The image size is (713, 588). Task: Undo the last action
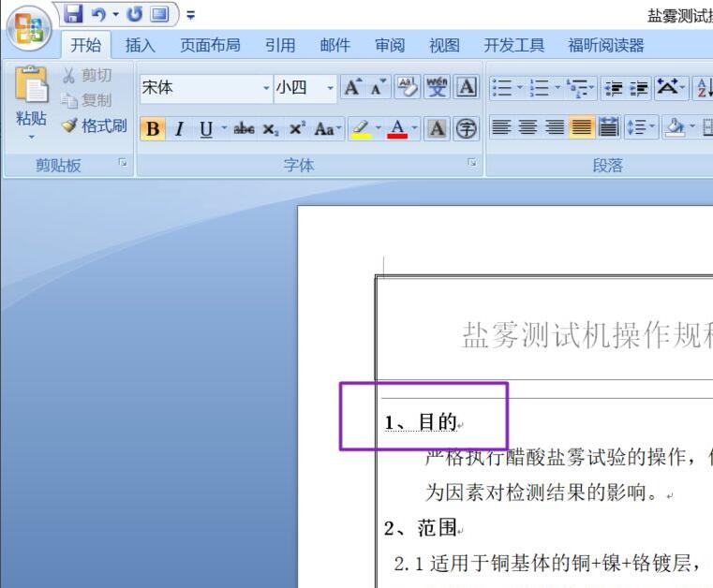pos(98,15)
